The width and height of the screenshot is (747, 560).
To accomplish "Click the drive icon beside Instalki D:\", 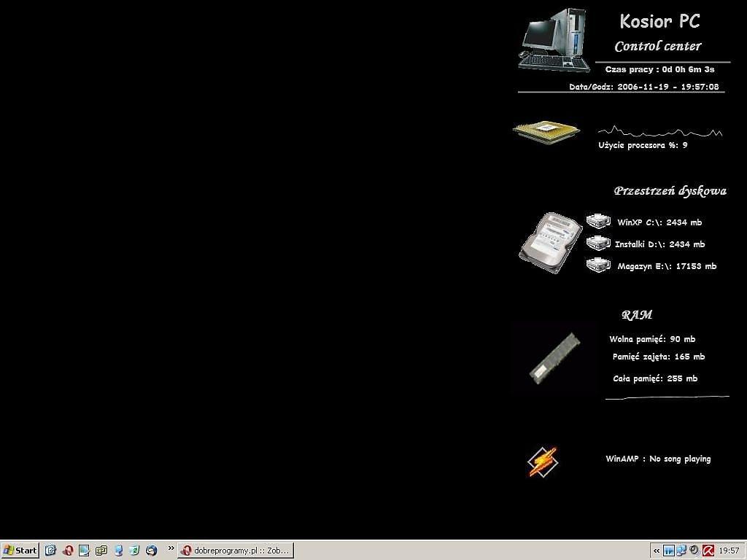I will [x=598, y=243].
